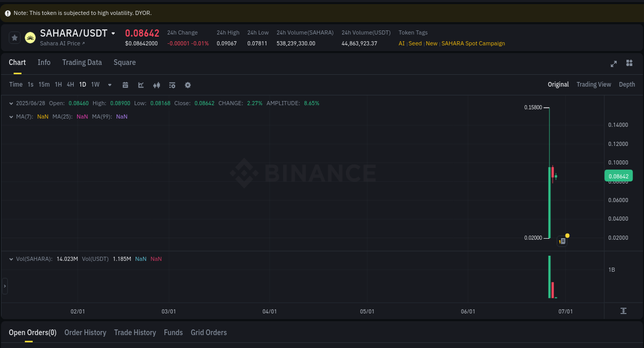This screenshot has height=348, width=644.
Task: Open the chart settings gear
Action: tap(188, 85)
